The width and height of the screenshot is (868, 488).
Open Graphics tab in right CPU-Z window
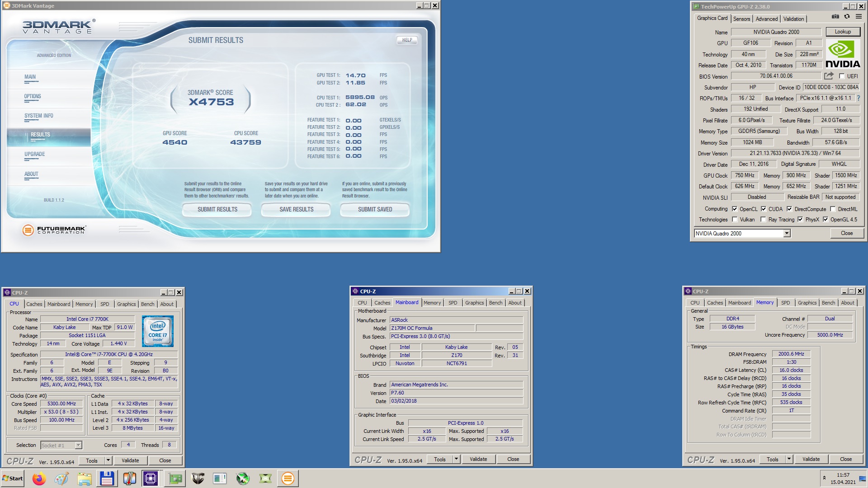(807, 303)
